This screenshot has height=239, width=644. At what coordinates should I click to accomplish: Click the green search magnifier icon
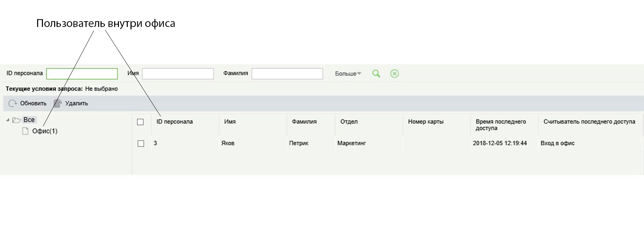coord(376,73)
